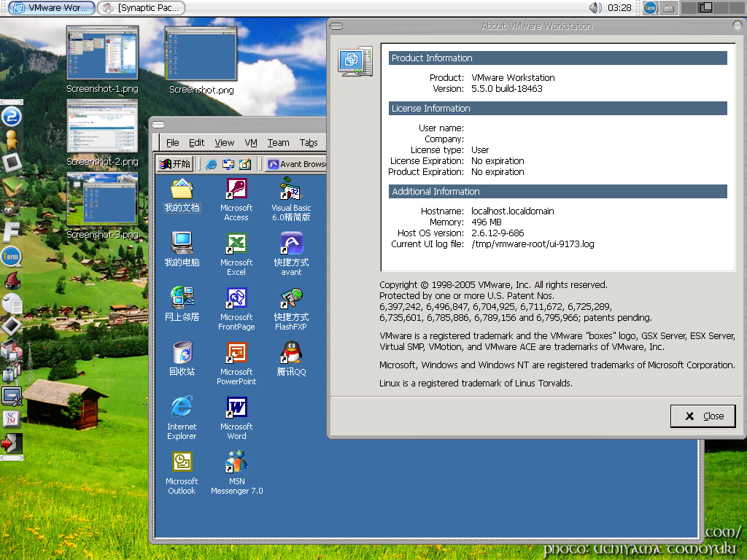Image resolution: width=747 pixels, height=560 pixels.
Task: Open Visual Basic 6.0 精简版 shortcut
Action: click(291, 199)
